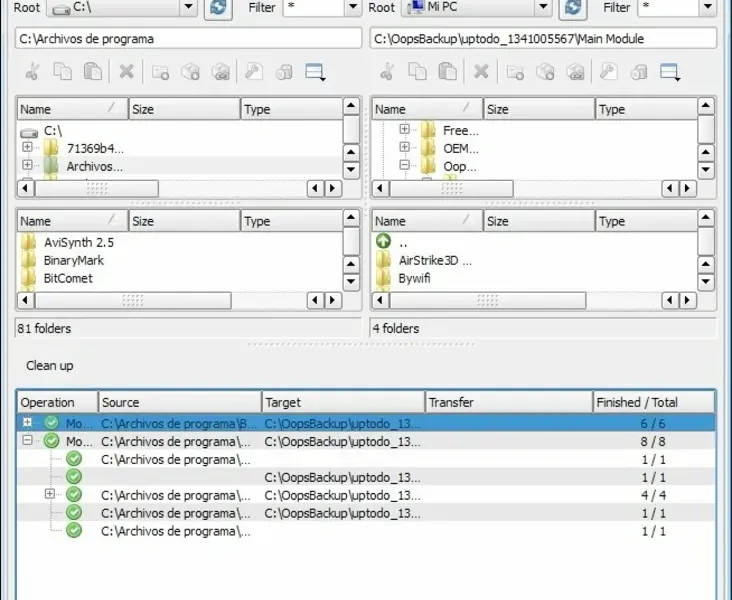This screenshot has height=600, width=732.
Task: Select the BitComet folder icon
Action: pos(28,278)
